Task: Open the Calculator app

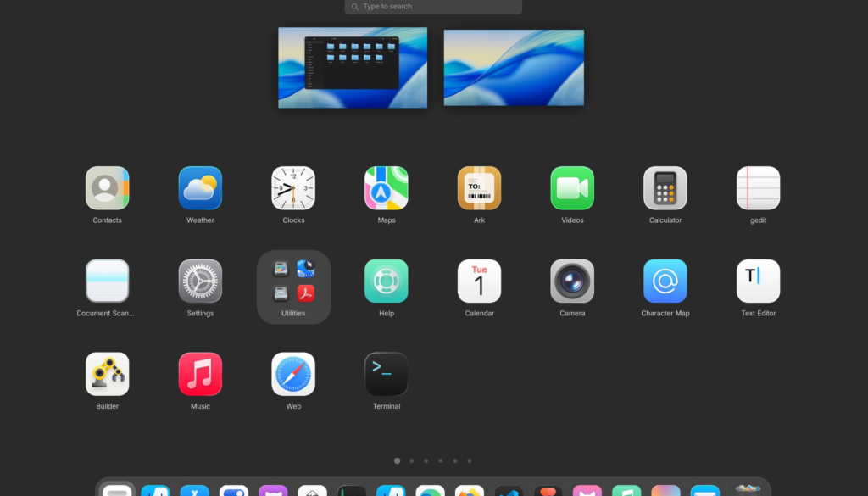Action: tap(665, 188)
